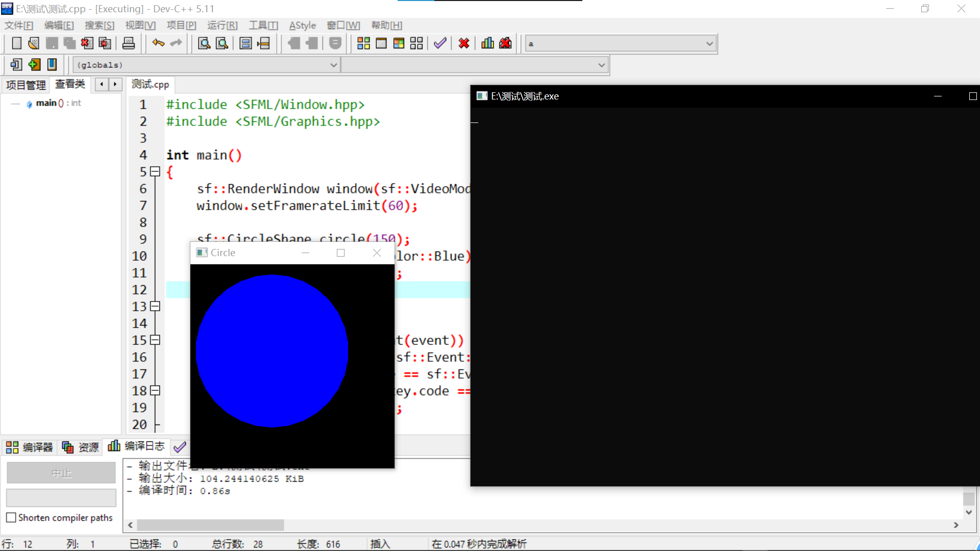Enable the Shorten compiler paths checkbox
Viewport: 980px width, 551px height.
coord(10,517)
